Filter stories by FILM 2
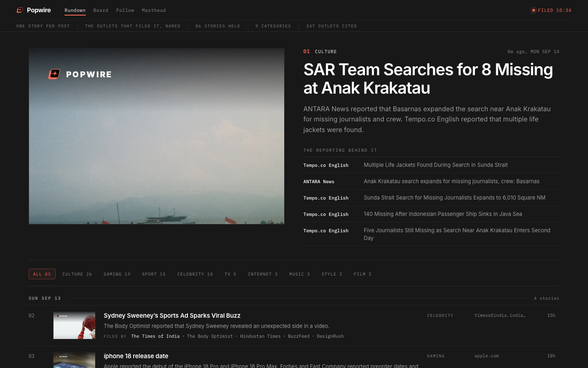 point(363,274)
